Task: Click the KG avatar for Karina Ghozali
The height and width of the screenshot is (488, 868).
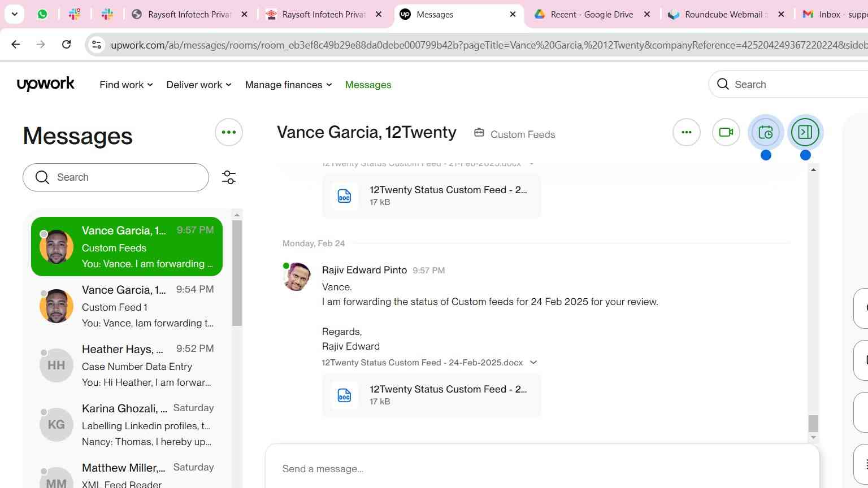Action: tap(57, 425)
